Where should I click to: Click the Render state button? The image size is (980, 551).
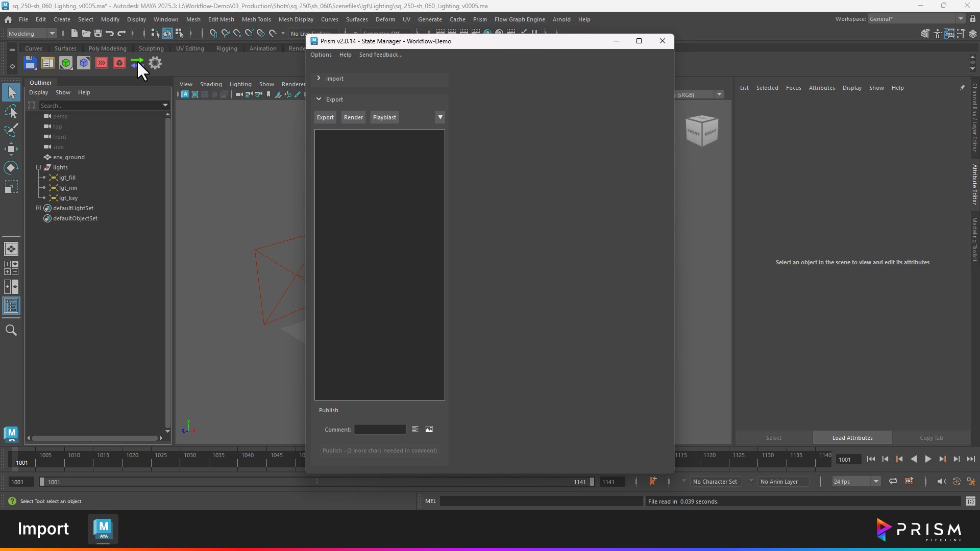pyautogui.click(x=353, y=117)
